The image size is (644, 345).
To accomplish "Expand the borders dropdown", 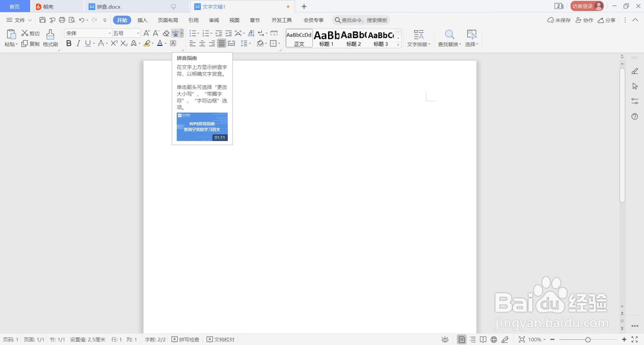I will pyautogui.click(x=279, y=43).
